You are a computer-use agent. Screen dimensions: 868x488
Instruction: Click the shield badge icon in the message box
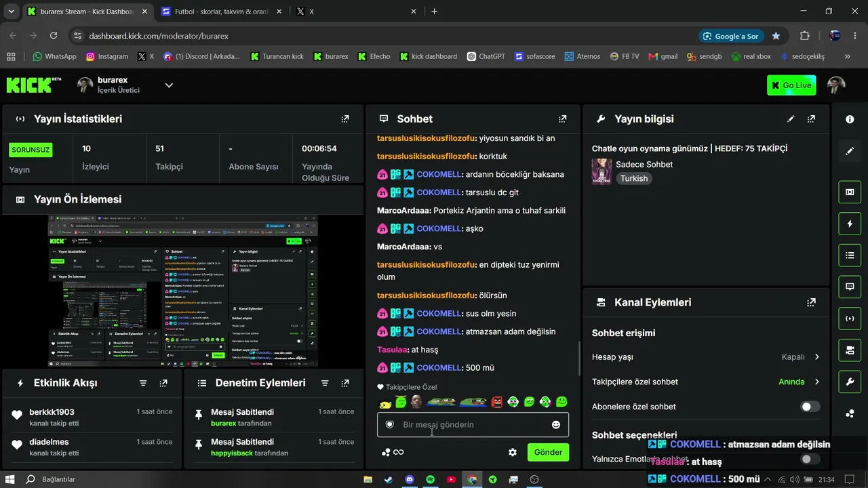point(390,425)
